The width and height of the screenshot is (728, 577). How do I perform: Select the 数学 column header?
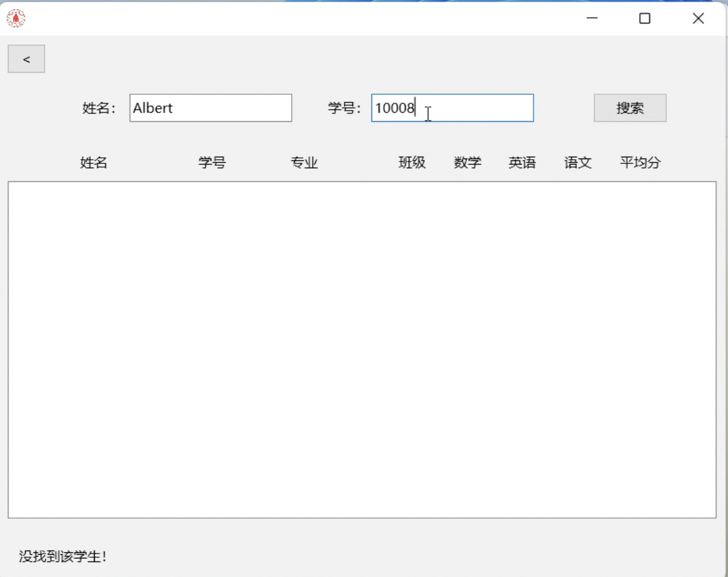[468, 163]
